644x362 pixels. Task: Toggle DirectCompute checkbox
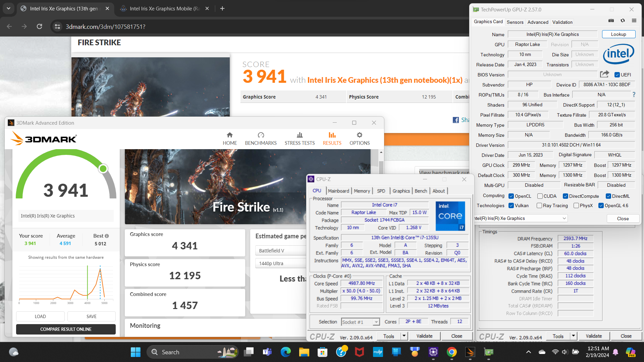[x=566, y=196]
